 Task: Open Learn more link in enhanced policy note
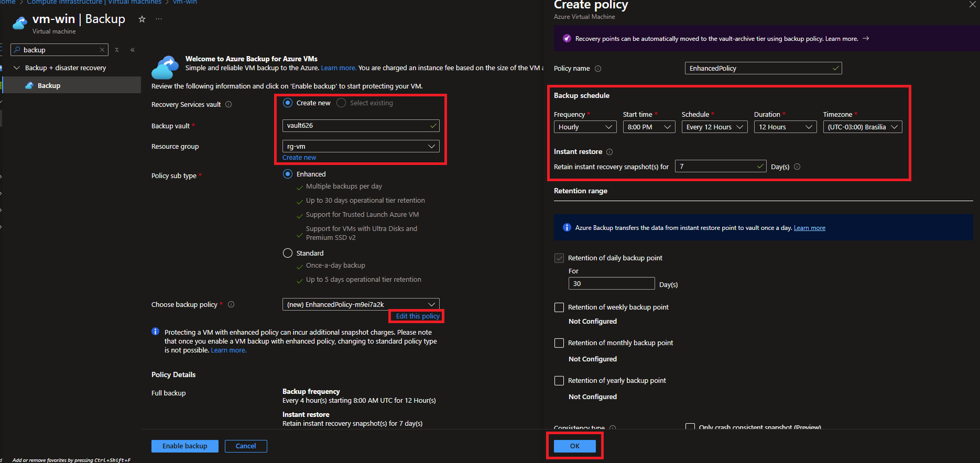coord(228,350)
